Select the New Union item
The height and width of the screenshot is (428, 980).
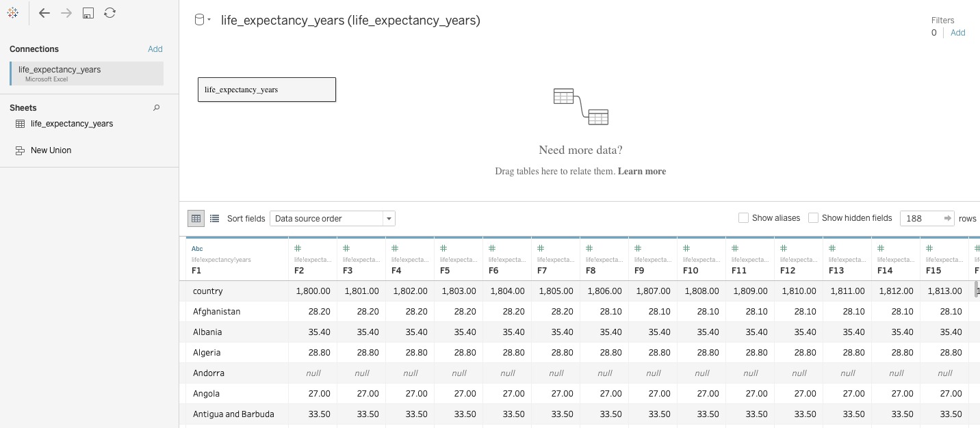coord(51,150)
